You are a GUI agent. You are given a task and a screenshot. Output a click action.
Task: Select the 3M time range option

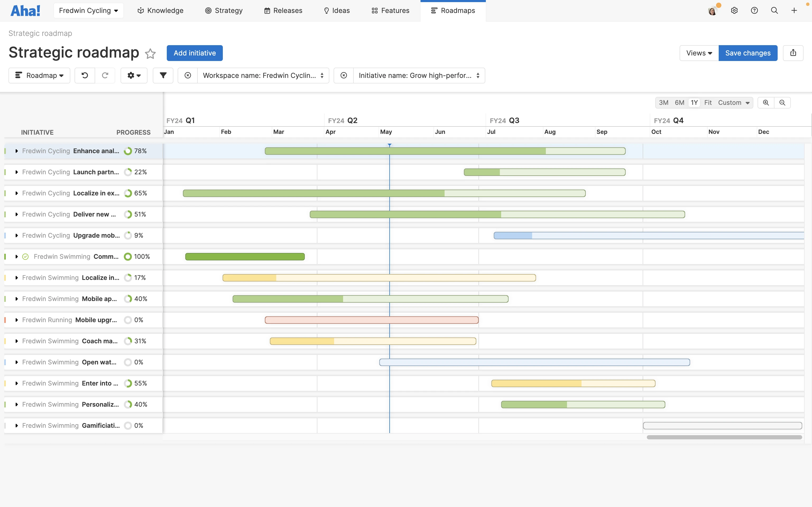pyautogui.click(x=663, y=103)
